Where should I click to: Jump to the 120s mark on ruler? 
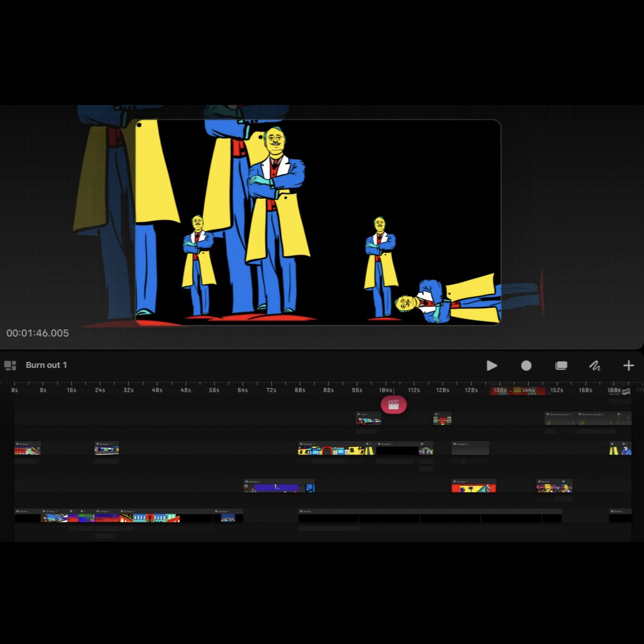coord(442,391)
